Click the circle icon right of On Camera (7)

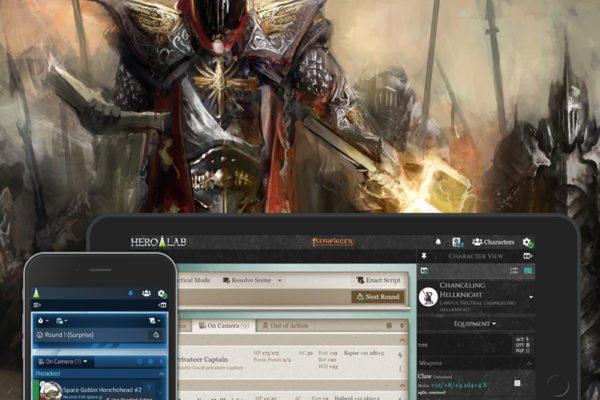pyautogui.click(x=140, y=361)
